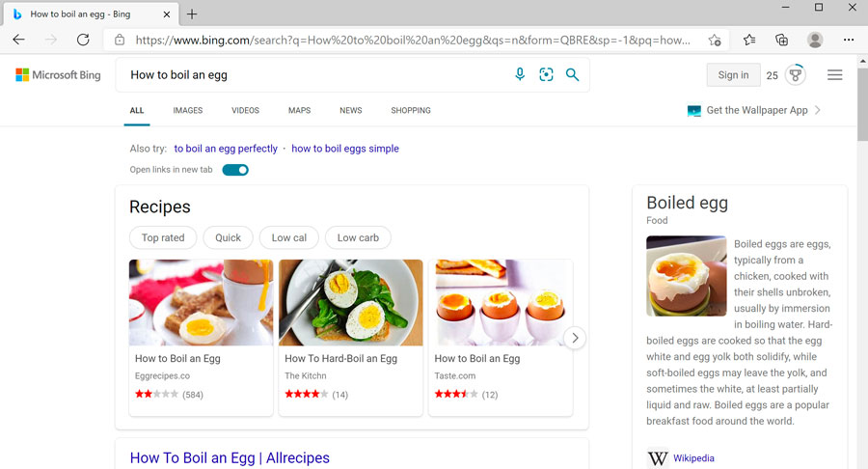
Task: Click inside the Bing search input field
Action: 309,74
